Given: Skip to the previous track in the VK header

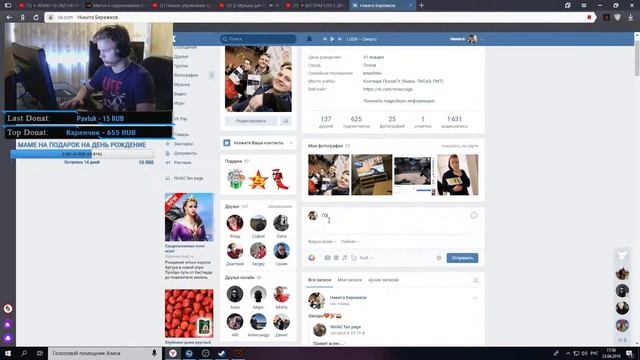Looking at the screenshot, I should [x=325, y=39].
